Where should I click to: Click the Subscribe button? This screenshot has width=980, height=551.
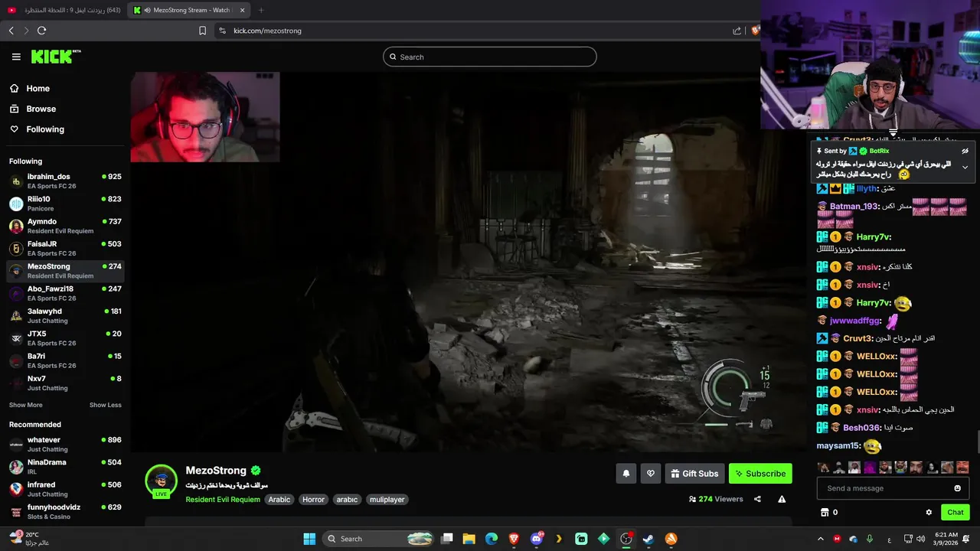coord(760,474)
